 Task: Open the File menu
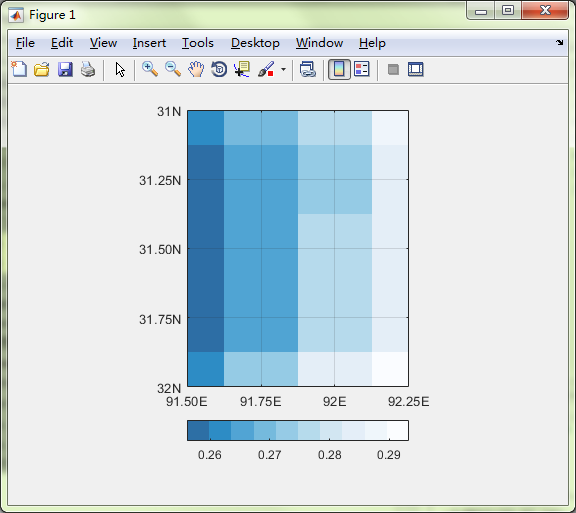pos(25,43)
